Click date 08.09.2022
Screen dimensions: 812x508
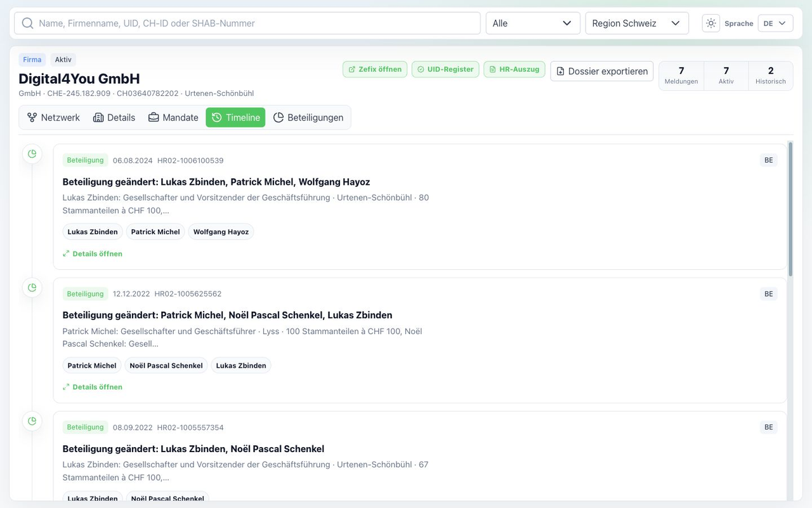pyautogui.click(x=133, y=427)
